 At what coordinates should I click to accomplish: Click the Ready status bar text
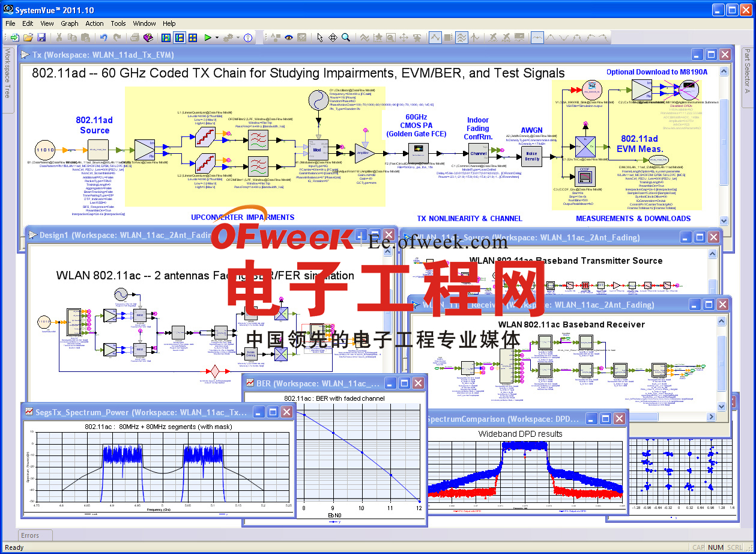[14, 547]
